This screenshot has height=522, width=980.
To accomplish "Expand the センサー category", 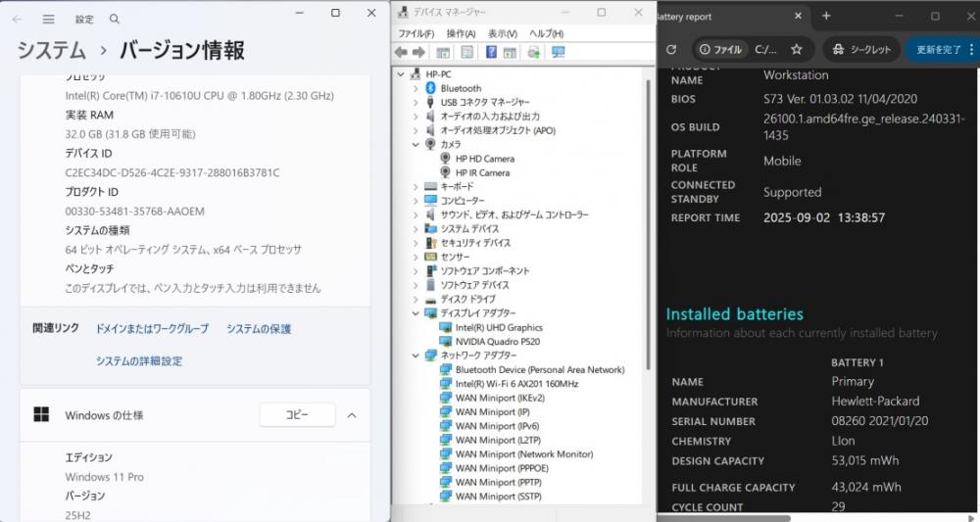I will coord(416,258).
